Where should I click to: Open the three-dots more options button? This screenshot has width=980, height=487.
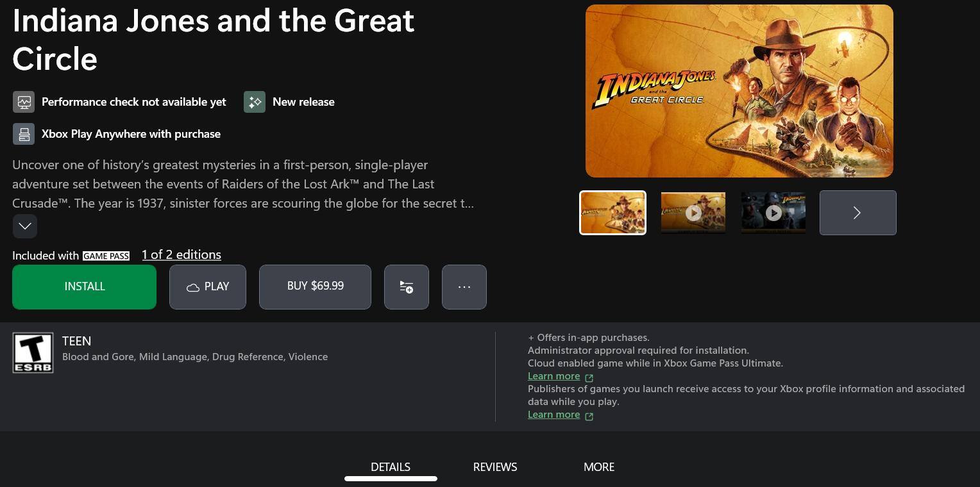[464, 287]
